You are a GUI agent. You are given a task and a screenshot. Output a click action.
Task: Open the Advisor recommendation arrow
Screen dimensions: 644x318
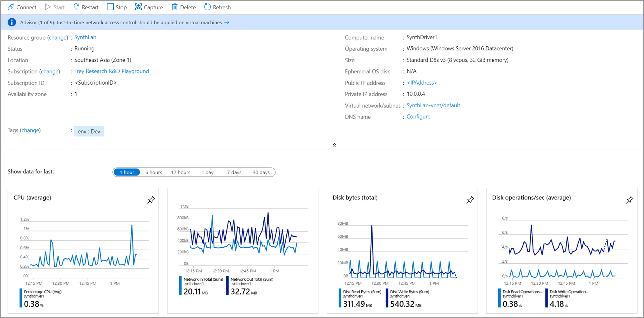pyautogui.click(x=227, y=22)
